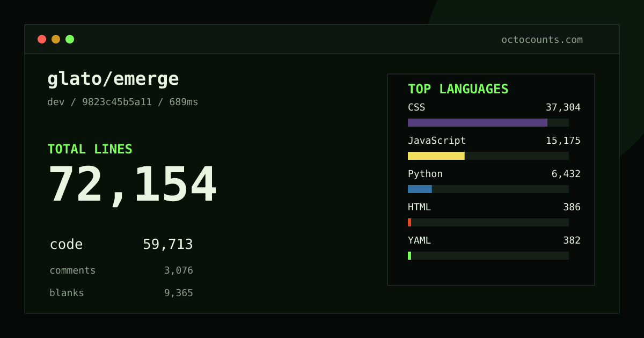Click the TOTAL LINES heading
The height and width of the screenshot is (338, 644).
90,149
